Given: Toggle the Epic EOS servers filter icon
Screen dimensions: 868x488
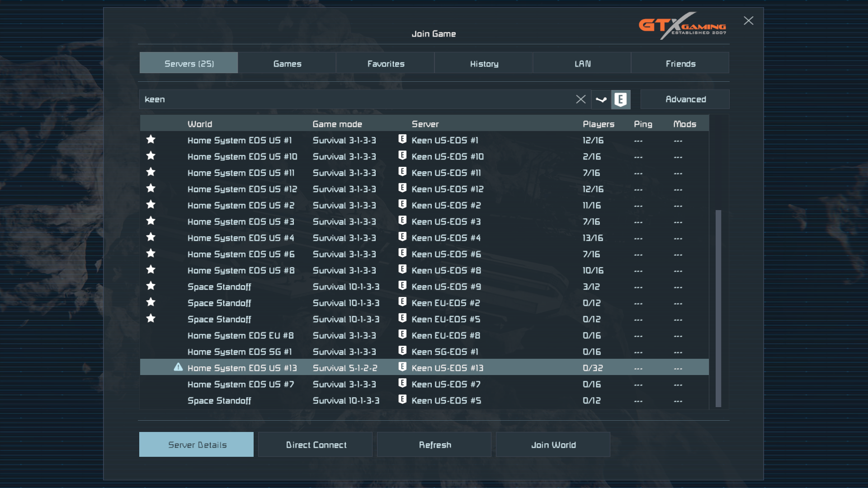Looking at the screenshot, I should (x=621, y=99).
